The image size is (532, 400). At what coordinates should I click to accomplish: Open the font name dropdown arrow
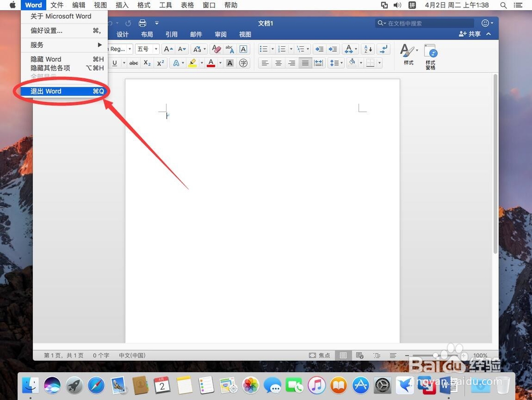[130, 49]
